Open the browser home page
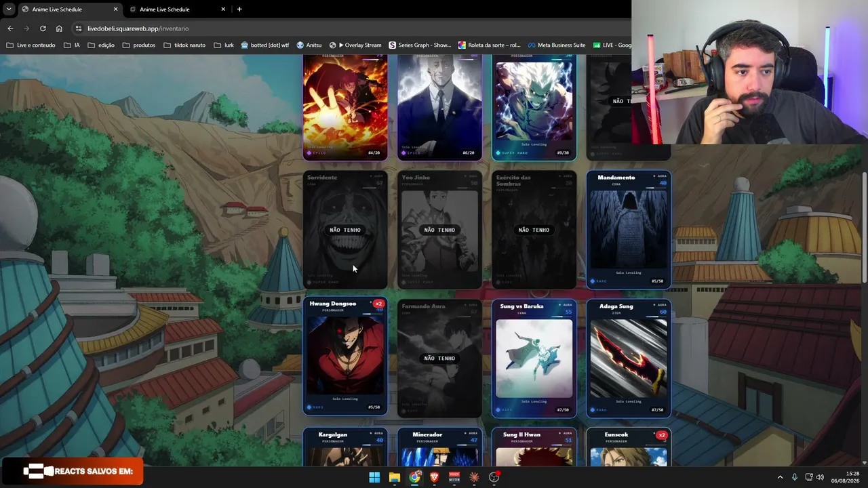This screenshot has height=488, width=868. coord(59,28)
